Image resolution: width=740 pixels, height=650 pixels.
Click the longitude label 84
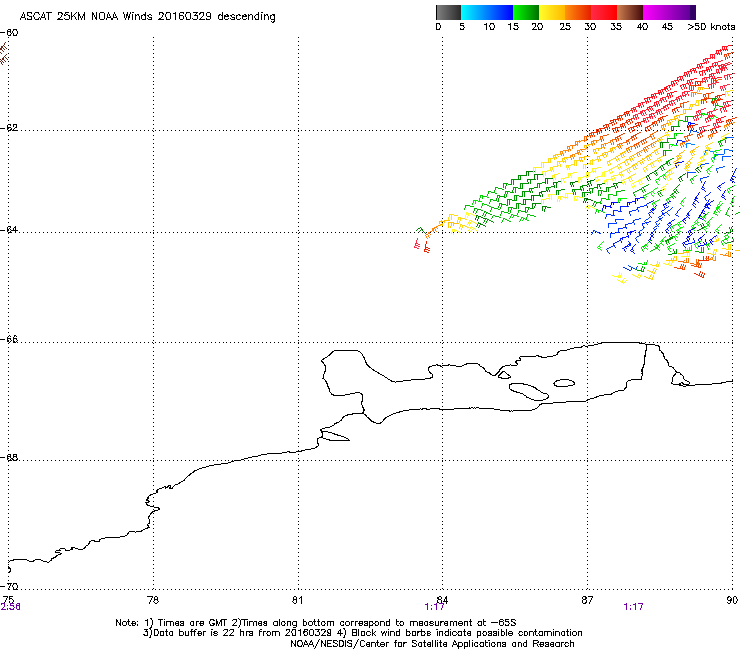tap(442, 600)
